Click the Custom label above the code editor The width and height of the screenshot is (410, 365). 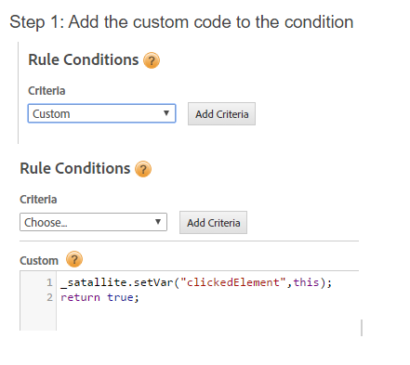tap(39, 260)
